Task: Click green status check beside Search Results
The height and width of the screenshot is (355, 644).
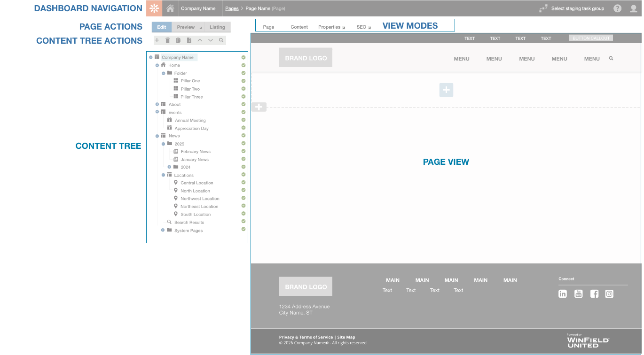Action: click(x=243, y=221)
